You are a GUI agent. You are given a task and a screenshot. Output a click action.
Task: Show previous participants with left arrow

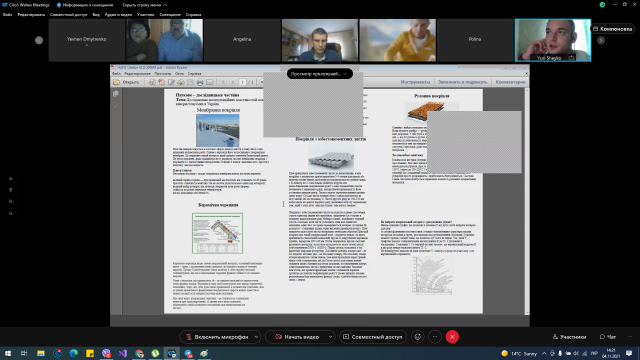(39, 40)
